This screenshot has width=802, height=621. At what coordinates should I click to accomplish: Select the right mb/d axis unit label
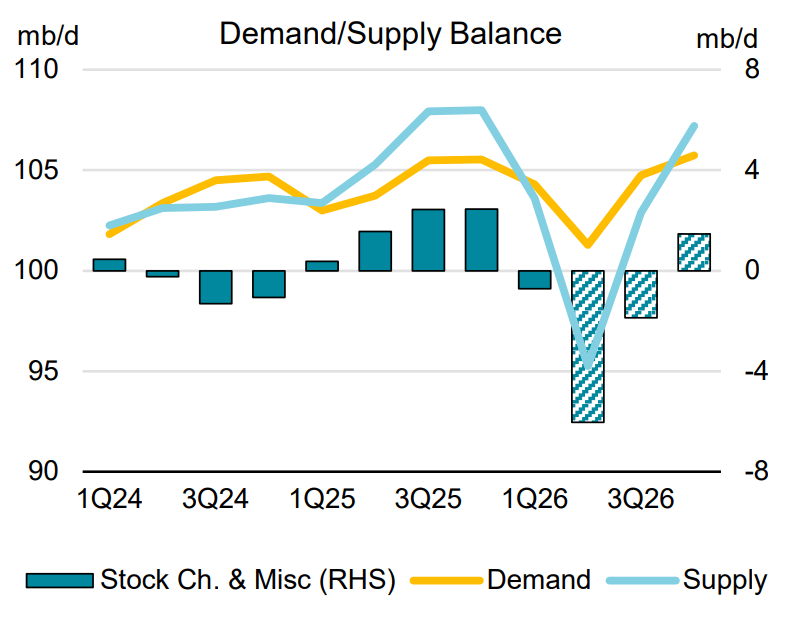coord(727,39)
